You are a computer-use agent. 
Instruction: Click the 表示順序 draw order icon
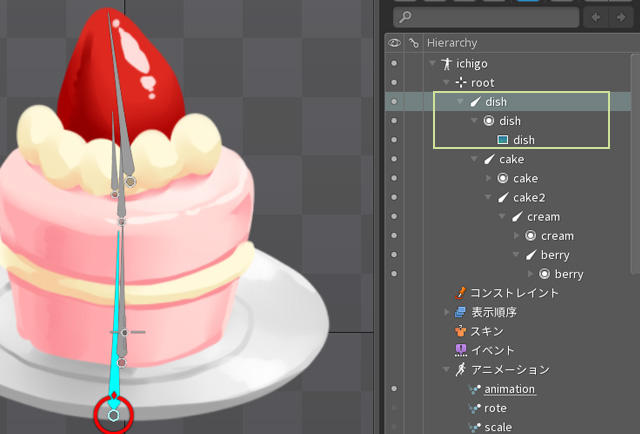(x=460, y=312)
